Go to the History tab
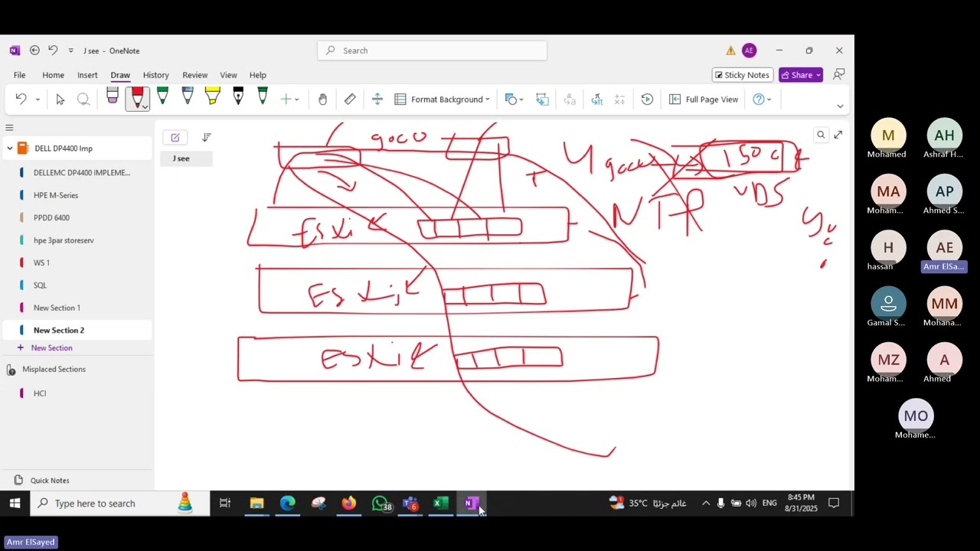 point(155,75)
